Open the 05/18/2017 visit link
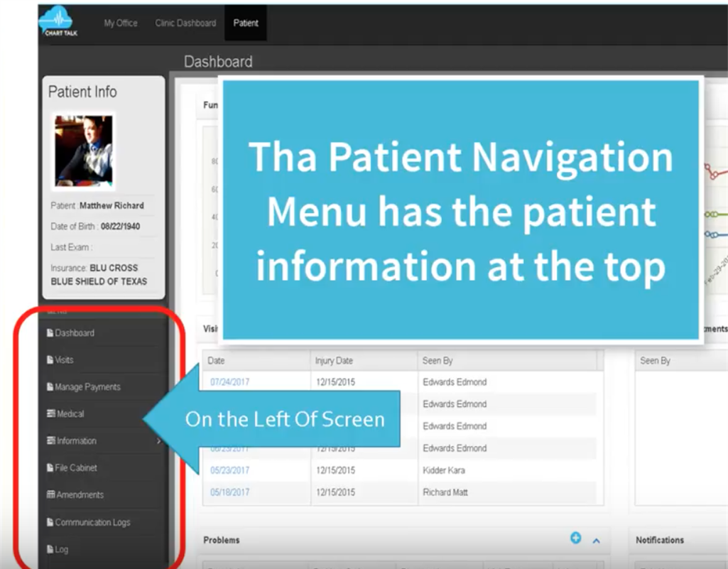 coord(229,492)
